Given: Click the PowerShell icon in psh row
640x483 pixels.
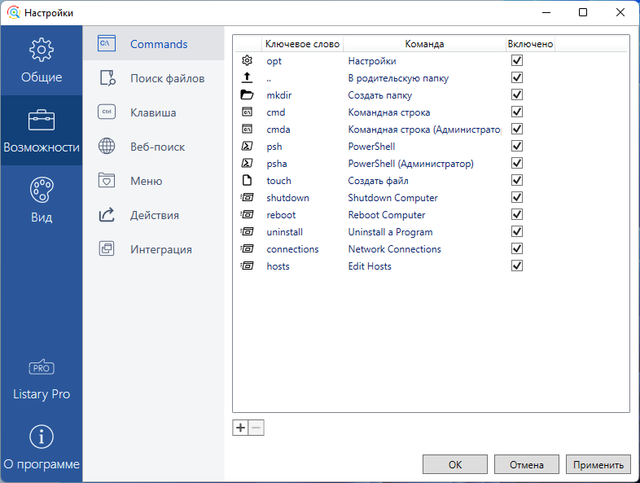Looking at the screenshot, I should 248,146.
